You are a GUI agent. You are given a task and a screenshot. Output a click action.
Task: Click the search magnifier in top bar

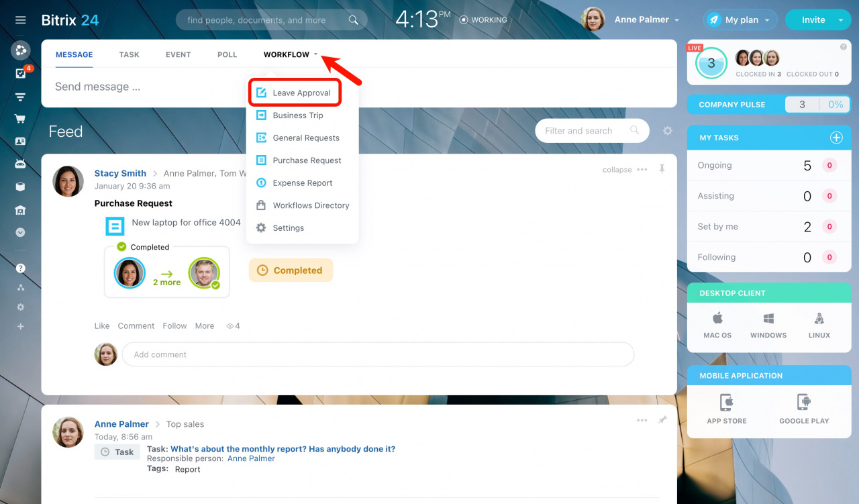(353, 20)
